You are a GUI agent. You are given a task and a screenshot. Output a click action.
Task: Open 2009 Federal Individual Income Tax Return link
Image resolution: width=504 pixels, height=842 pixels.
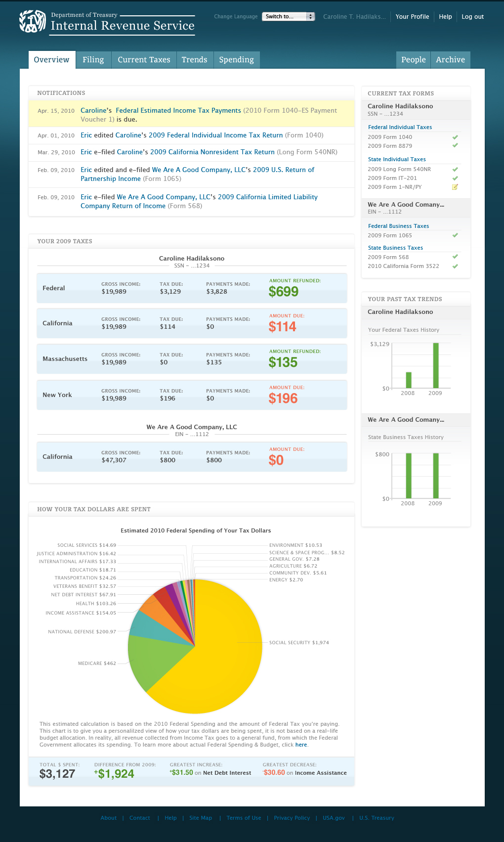(x=216, y=135)
